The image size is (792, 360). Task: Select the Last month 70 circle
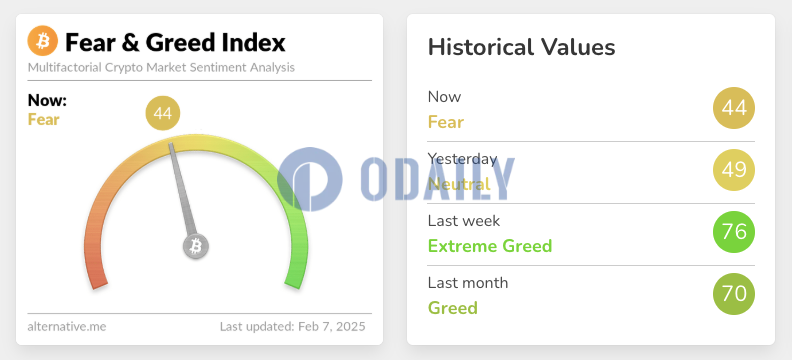pyautogui.click(x=734, y=294)
